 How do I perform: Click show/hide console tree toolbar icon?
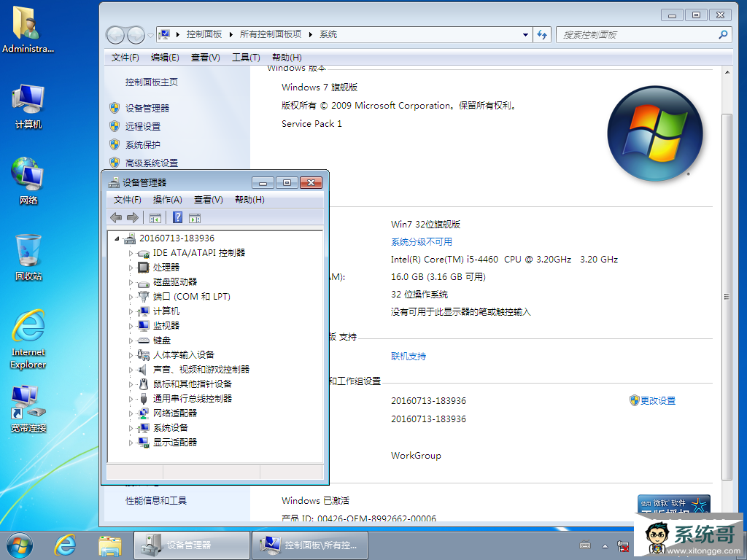[155, 218]
